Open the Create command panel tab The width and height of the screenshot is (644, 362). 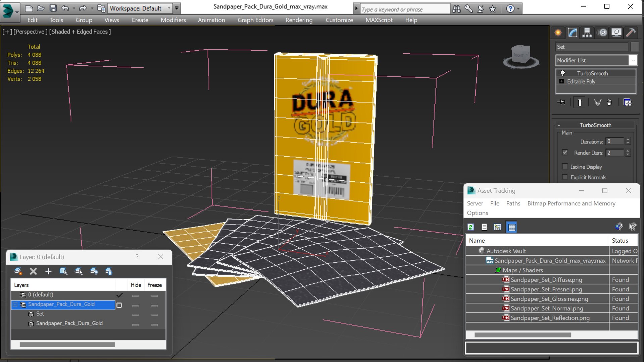point(558,33)
